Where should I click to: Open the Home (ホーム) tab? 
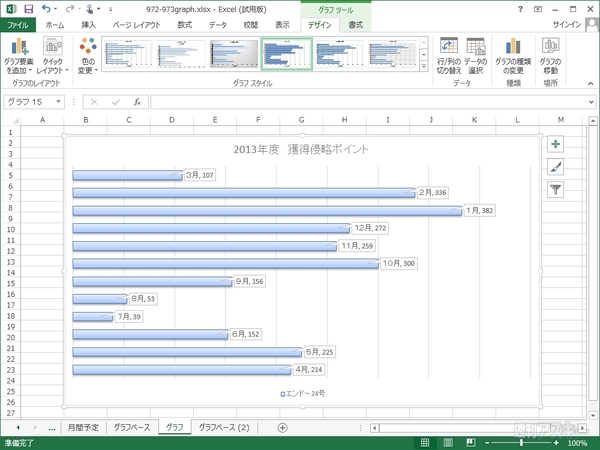(x=55, y=25)
